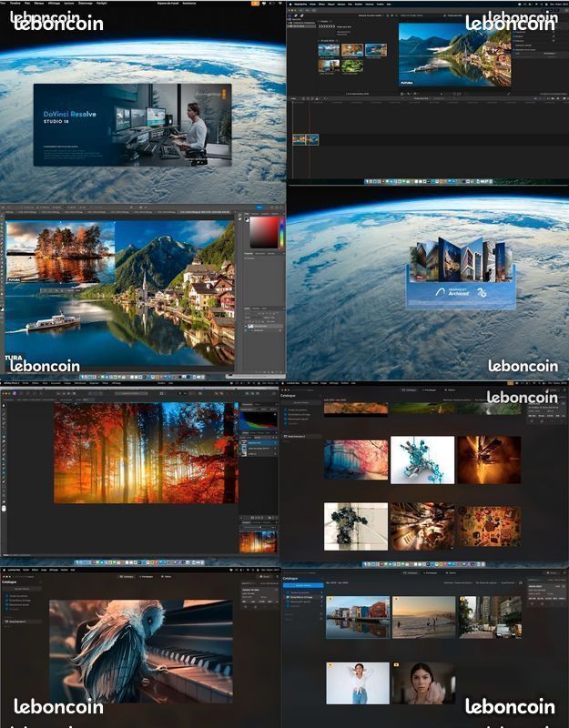
Task: Open the woman in white top thumbnail
Action: 358,683
